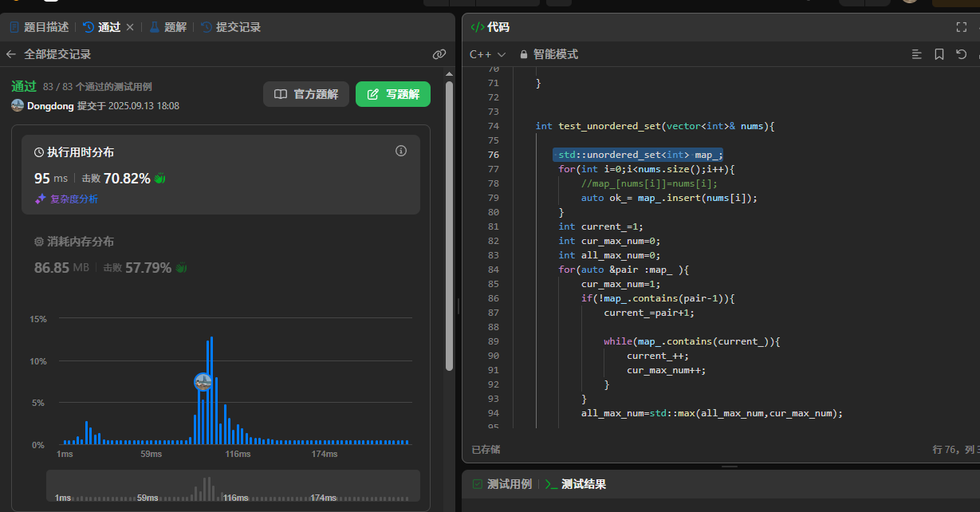The image size is (980, 512).
Task: Click the format code icon in editor toolbar
Action: tap(917, 54)
